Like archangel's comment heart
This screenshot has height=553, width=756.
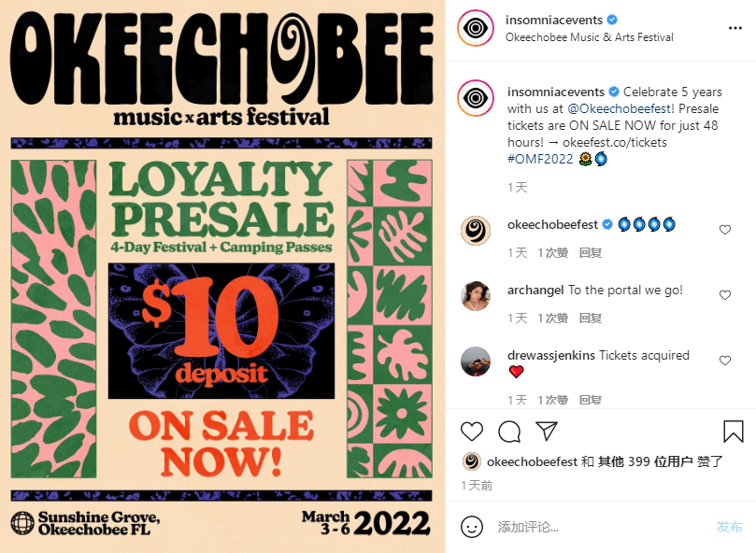(725, 295)
